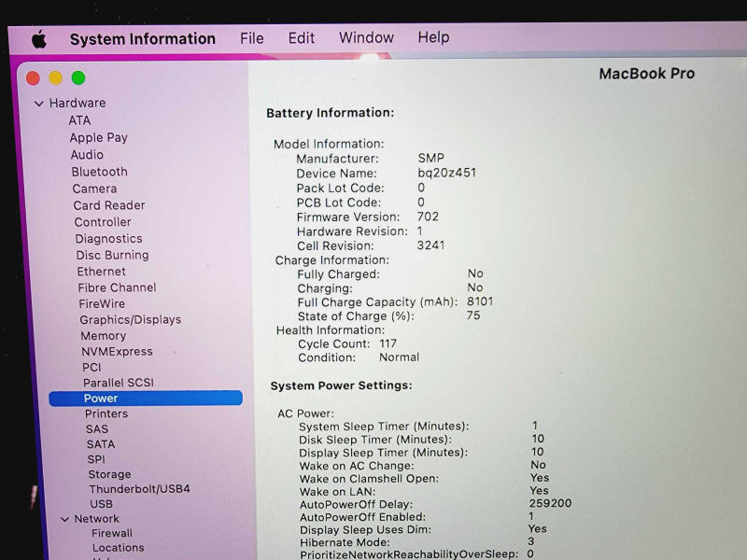
Task: Open the File menu
Action: pos(251,38)
